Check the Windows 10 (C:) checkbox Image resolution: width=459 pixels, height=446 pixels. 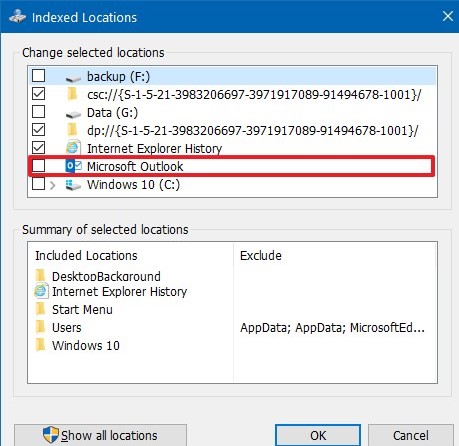38,184
